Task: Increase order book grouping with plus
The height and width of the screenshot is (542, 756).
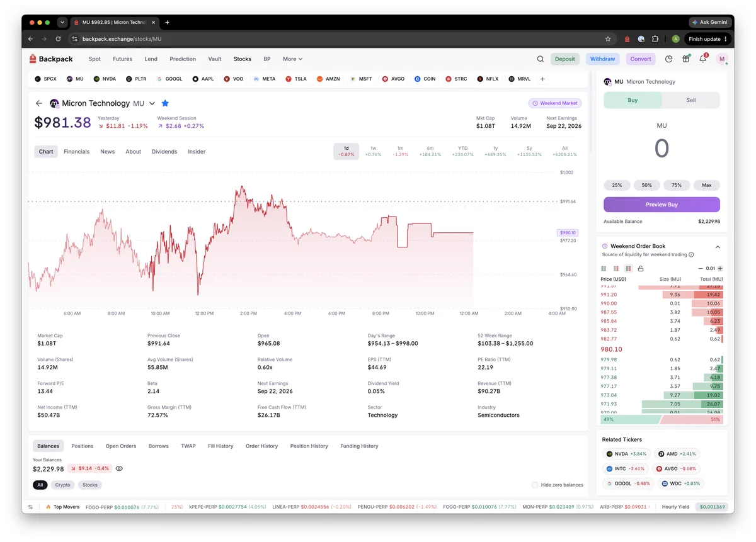Action: pos(720,269)
